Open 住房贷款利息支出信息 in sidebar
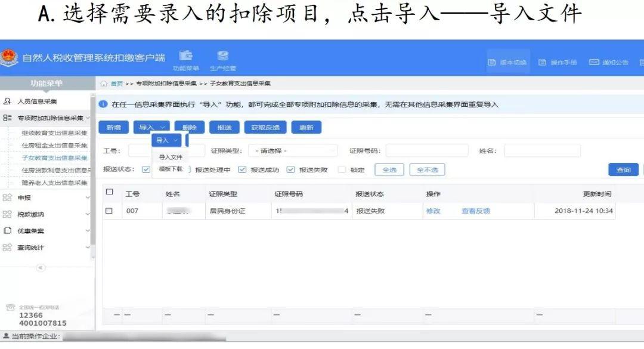 click(56, 170)
